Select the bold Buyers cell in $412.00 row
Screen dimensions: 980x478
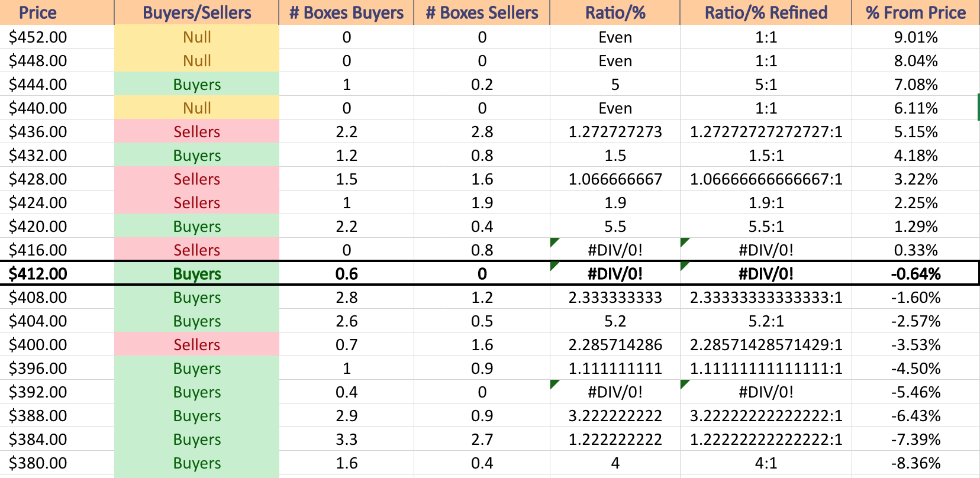tap(196, 273)
